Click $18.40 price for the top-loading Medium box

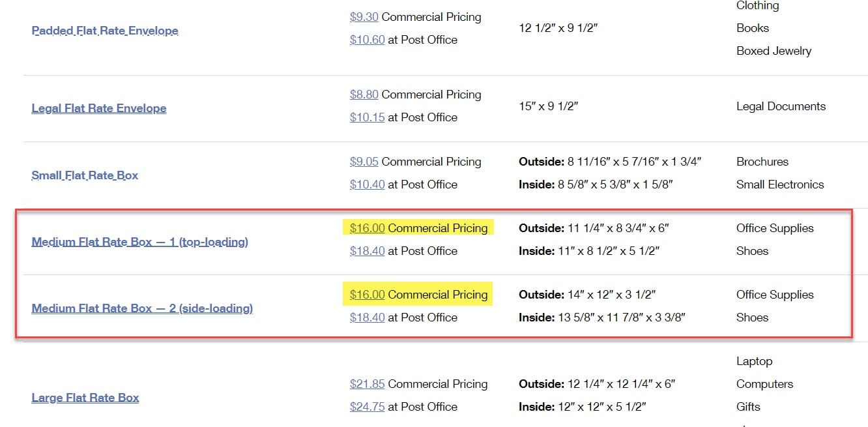pos(367,251)
